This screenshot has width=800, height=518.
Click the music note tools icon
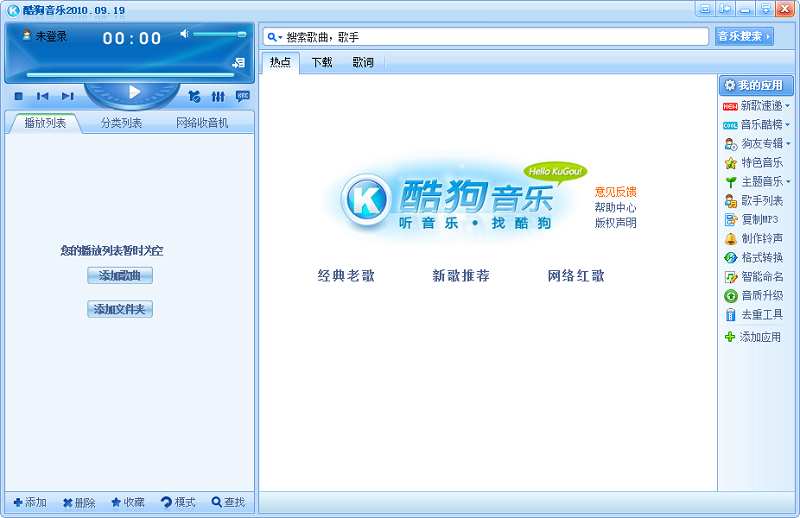194,96
